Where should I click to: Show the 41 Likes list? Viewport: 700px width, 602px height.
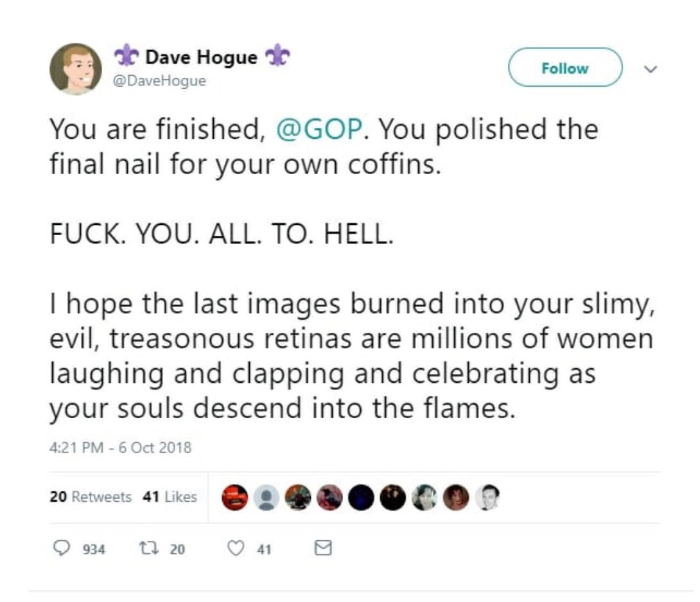pos(170,497)
